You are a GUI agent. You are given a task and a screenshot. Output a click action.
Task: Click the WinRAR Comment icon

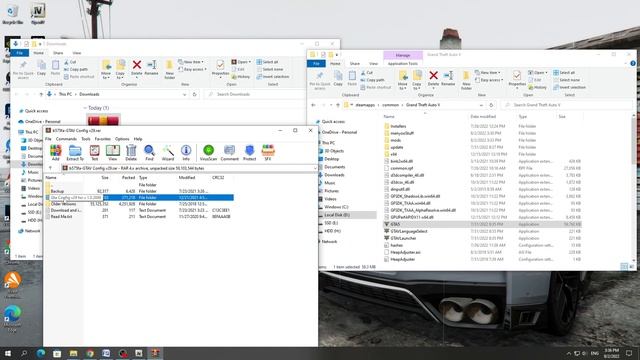229,152
